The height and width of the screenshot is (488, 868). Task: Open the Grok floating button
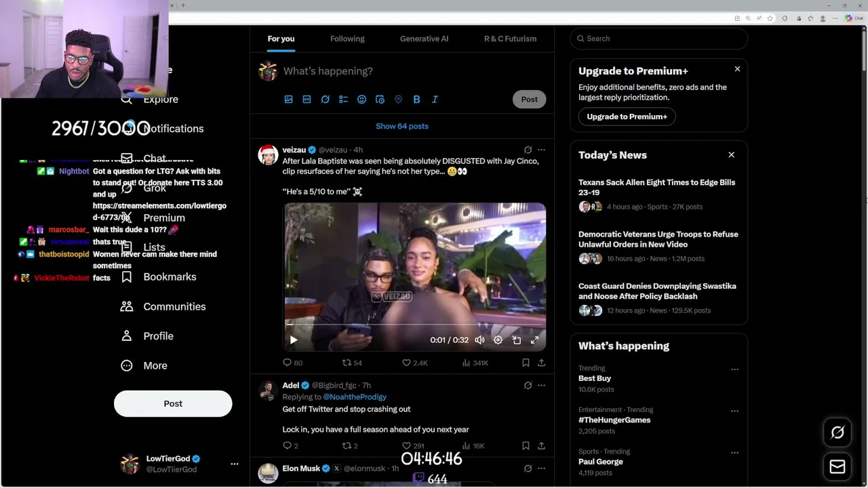[x=837, y=432]
